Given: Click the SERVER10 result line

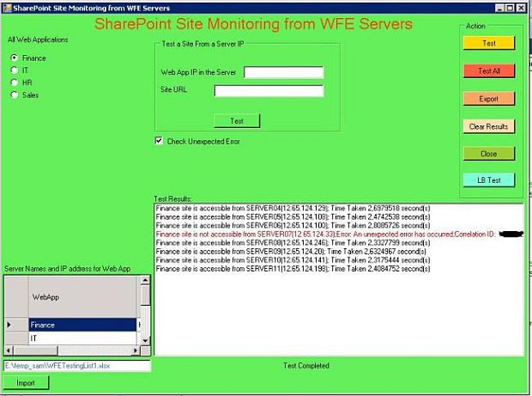Looking at the screenshot, I should (x=293, y=260).
